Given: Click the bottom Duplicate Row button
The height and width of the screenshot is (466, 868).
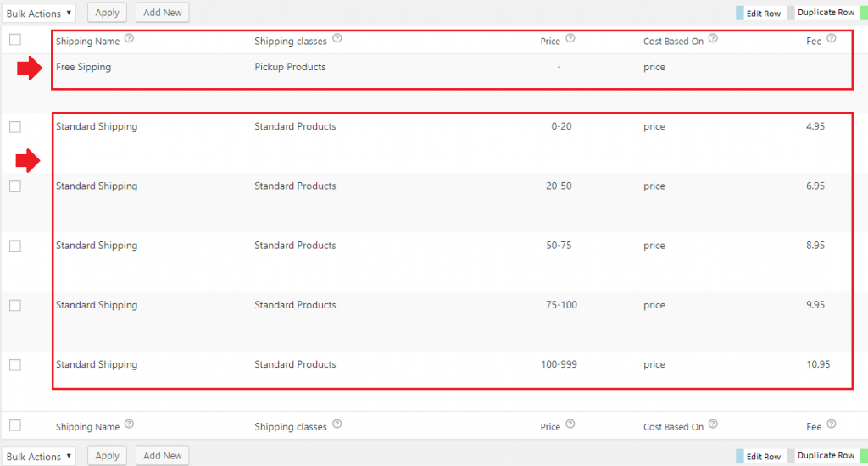Looking at the screenshot, I should point(826,455).
